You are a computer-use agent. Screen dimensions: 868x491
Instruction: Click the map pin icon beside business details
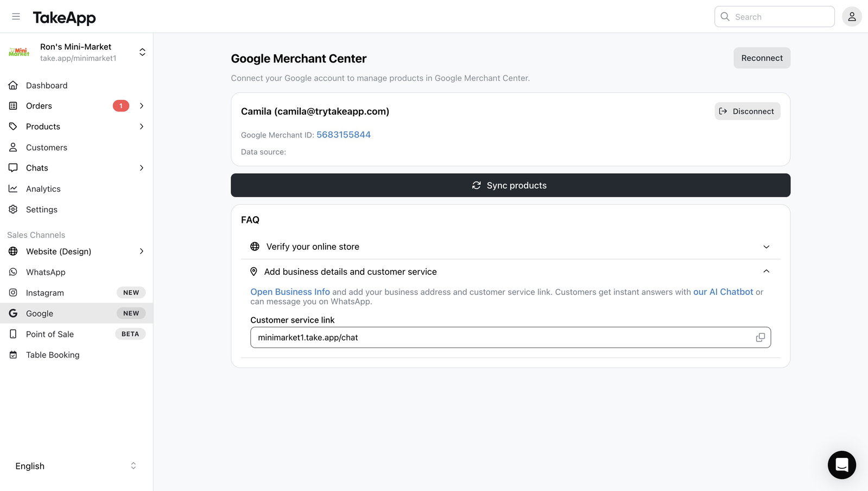coord(254,272)
